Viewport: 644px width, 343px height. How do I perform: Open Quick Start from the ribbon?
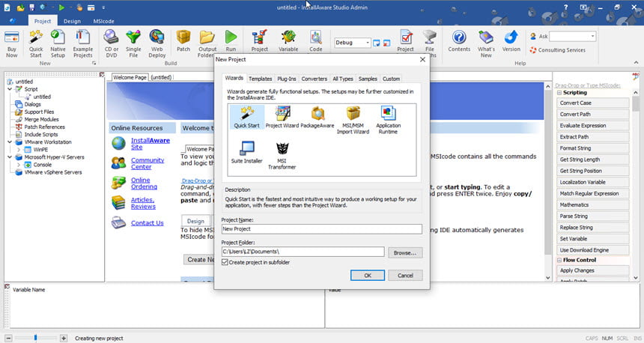[36, 43]
